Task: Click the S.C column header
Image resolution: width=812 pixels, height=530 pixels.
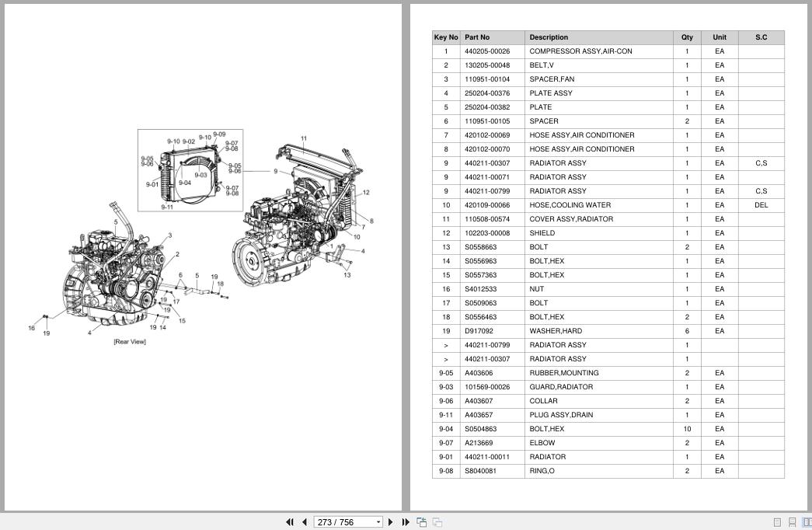Action: click(761, 37)
